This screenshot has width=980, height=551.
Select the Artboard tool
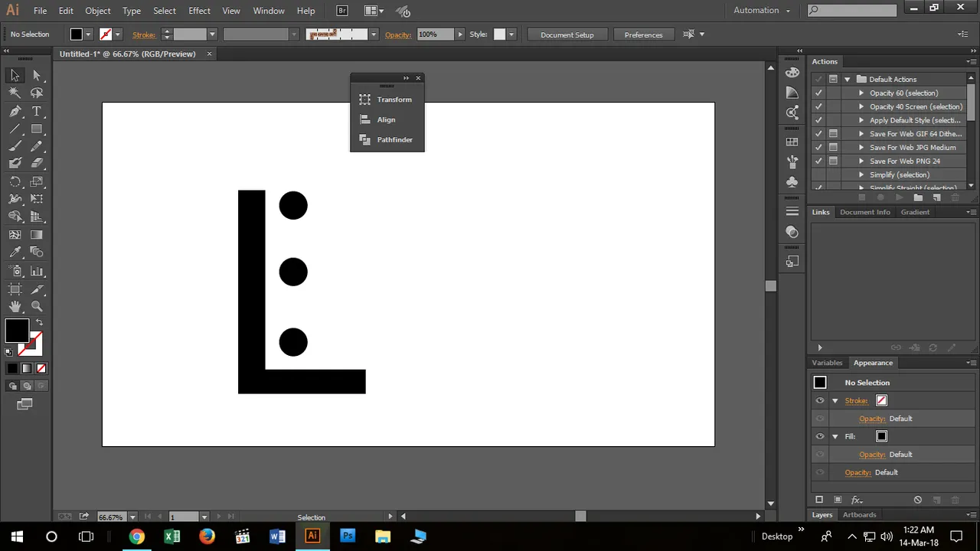15,289
